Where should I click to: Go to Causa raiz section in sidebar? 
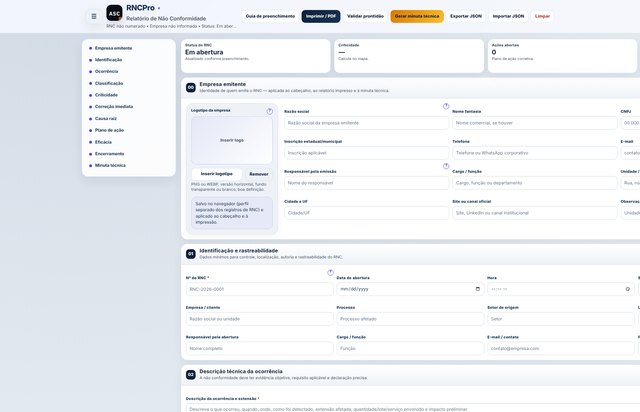(x=106, y=118)
